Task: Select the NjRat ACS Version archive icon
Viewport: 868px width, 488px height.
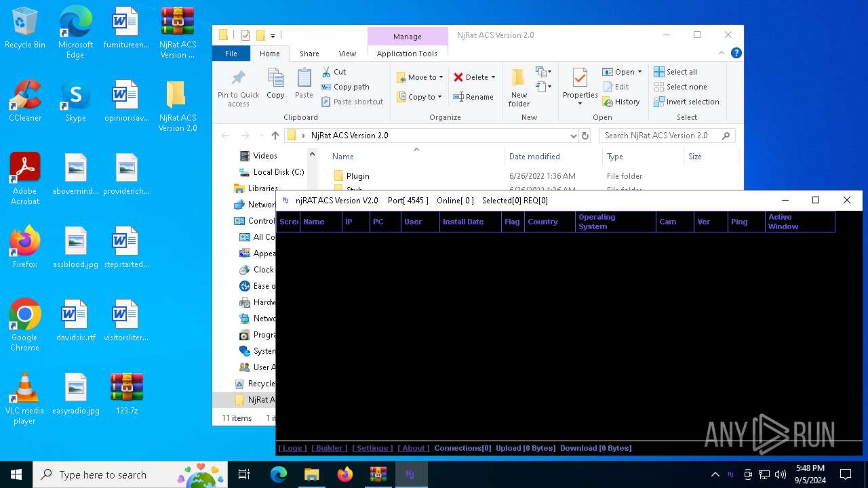Action: tap(178, 33)
